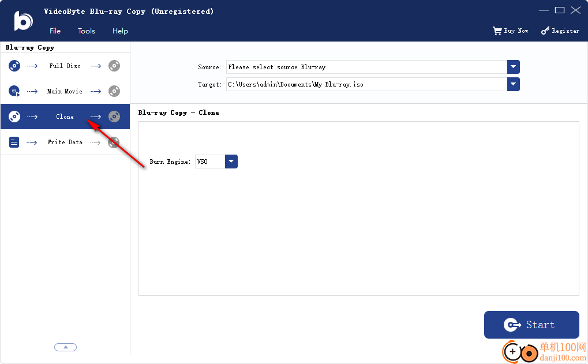Click the Source Blu-ray selection field
588x364 pixels.
367,67
